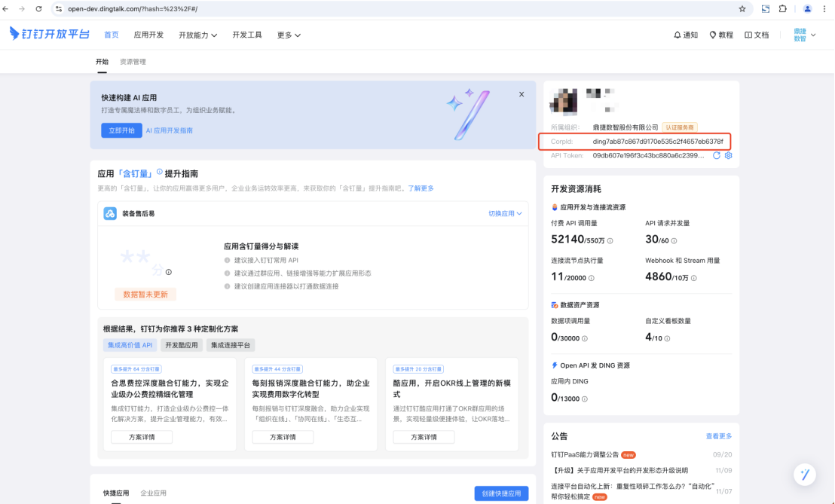Viewport: 835px width, 504px height.
Task: Click the user profile avatar photo
Action: coord(564,101)
